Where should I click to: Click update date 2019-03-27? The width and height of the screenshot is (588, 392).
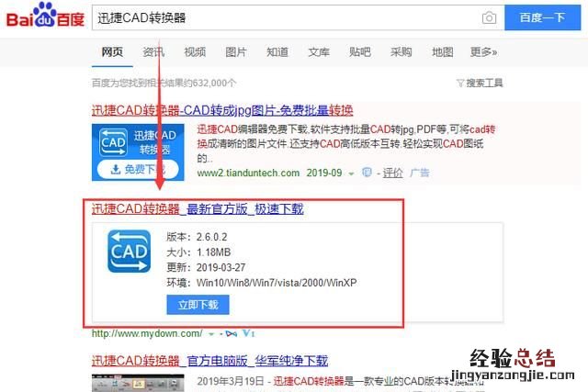[220, 267]
